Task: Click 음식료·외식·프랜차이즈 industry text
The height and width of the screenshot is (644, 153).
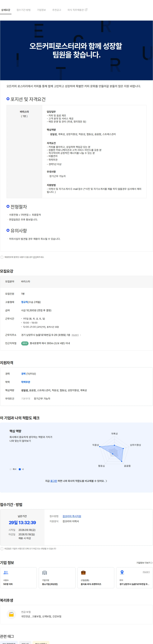Action: click(91, 584)
